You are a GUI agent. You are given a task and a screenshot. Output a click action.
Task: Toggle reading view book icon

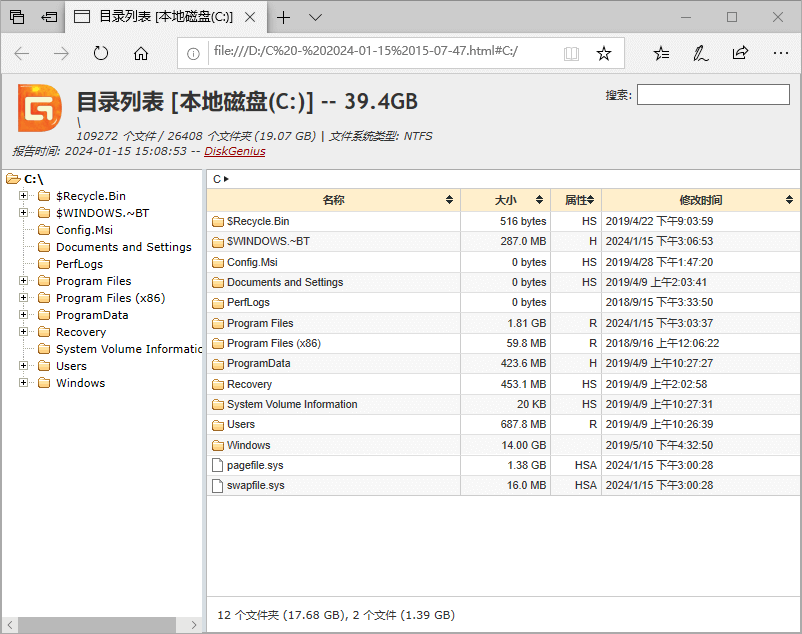tap(571, 54)
